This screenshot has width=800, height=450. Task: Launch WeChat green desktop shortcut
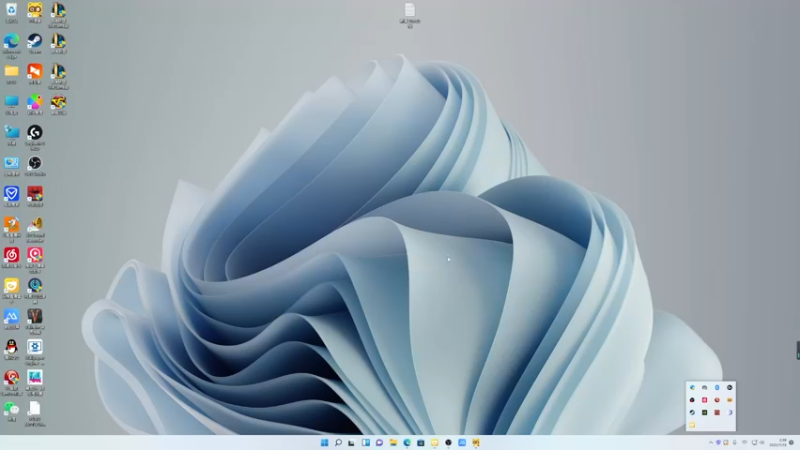click(11, 411)
